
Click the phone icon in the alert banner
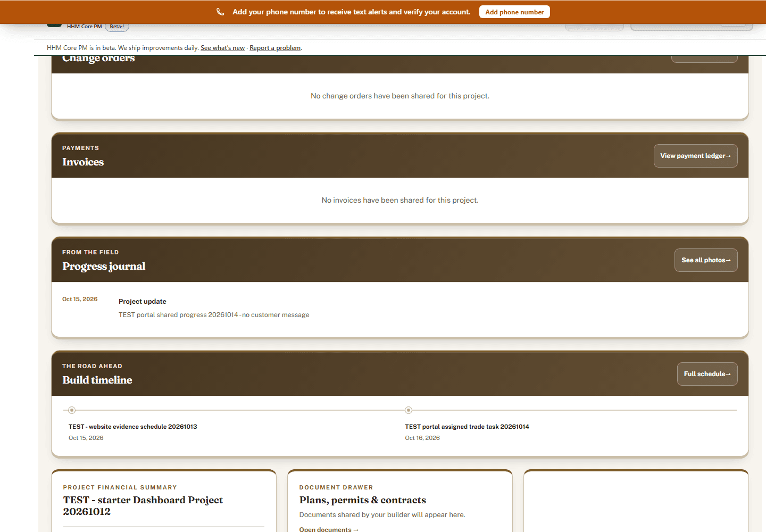pyautogui.click(x=220, y=12)
